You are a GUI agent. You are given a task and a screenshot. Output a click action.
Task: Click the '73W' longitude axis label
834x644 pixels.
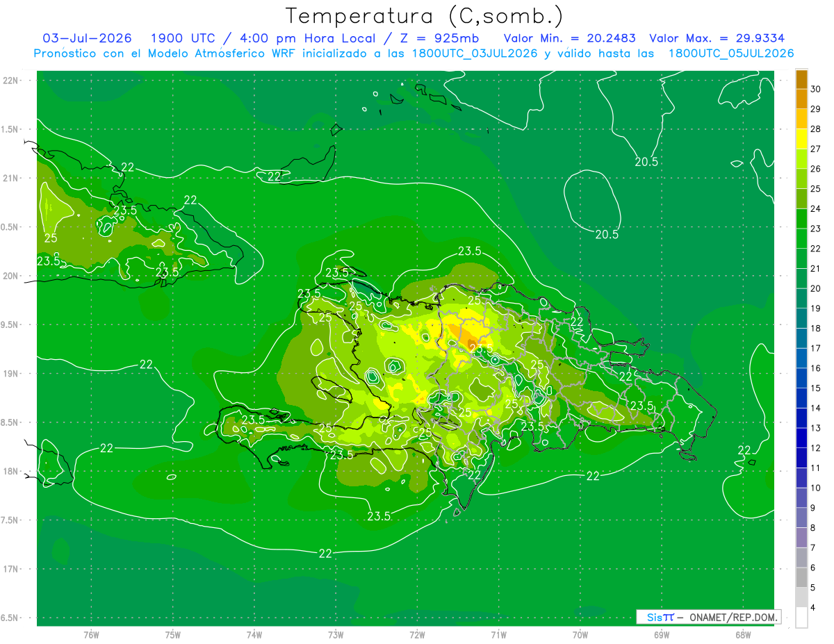[x=336, y=635]
